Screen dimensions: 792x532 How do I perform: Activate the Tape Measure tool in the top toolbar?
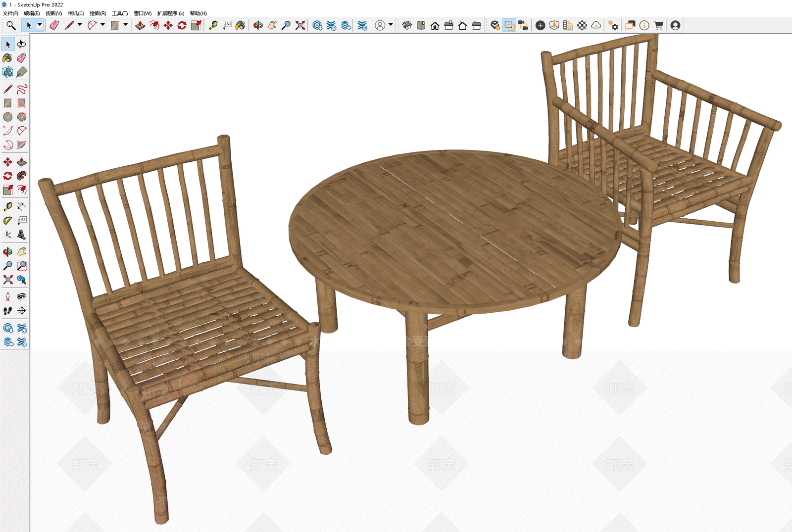click(213, 25)
